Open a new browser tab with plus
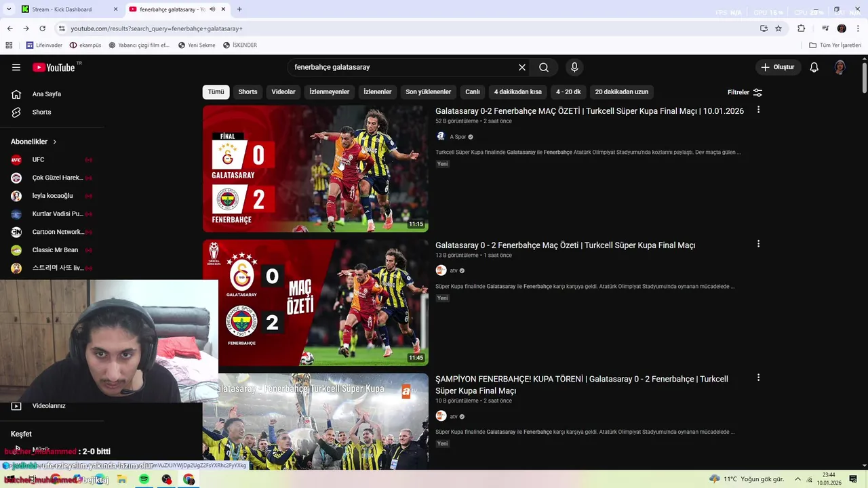Image resolution: width=868 pixels, height=488 pixels. [x=239, y=9]
